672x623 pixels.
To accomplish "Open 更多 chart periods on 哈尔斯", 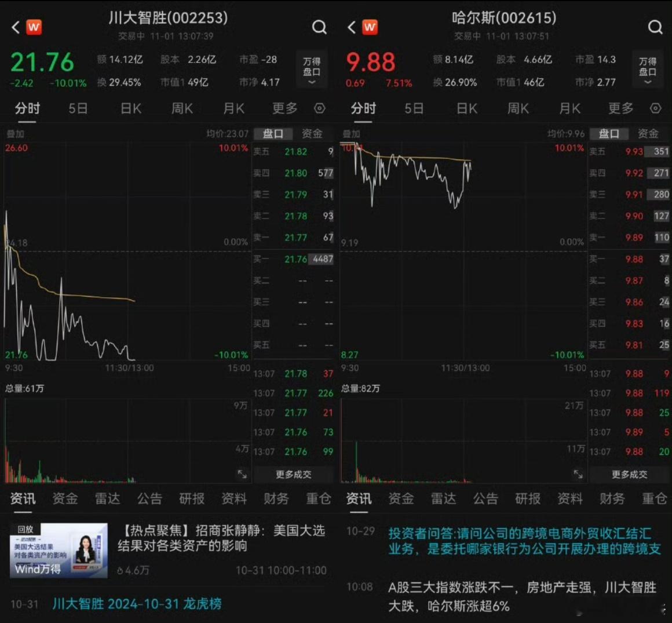I will (x=621, y=108).
